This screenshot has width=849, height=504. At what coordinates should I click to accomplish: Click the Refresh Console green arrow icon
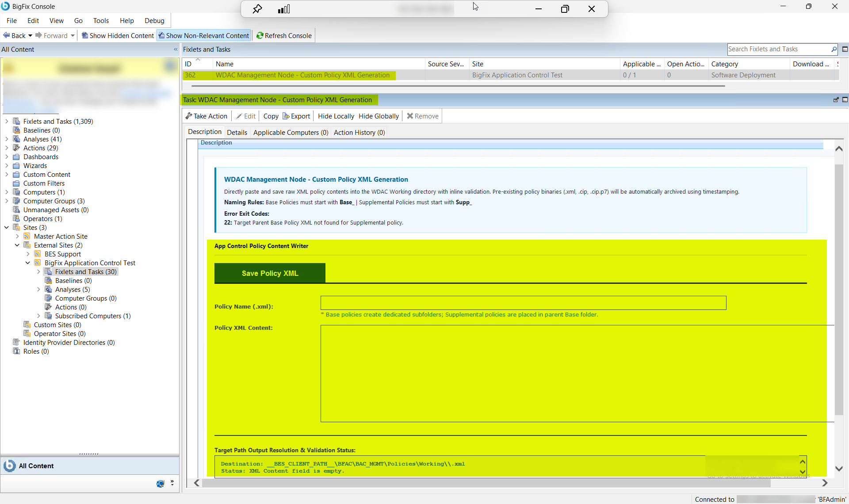pyautogui.click(x=260, y=35)
